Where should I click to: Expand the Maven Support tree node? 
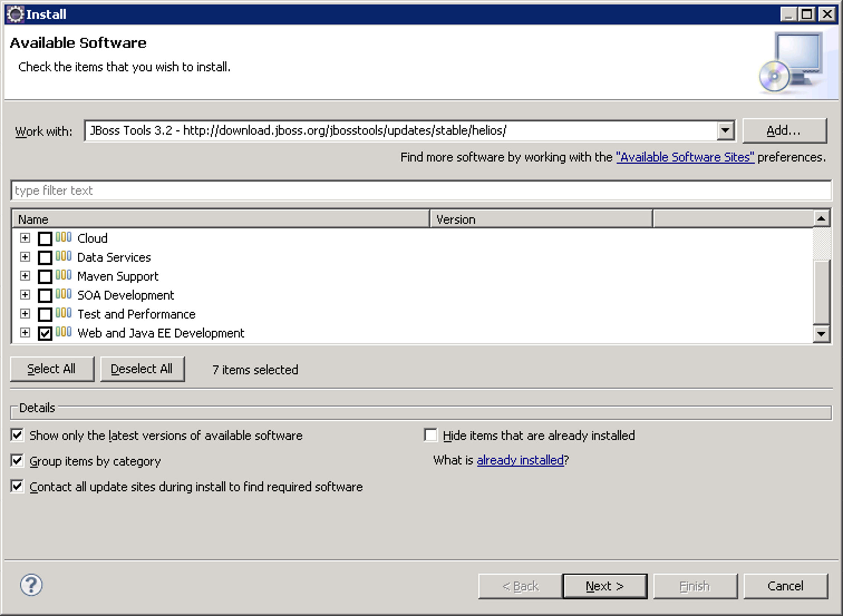(x=25, y=276)
